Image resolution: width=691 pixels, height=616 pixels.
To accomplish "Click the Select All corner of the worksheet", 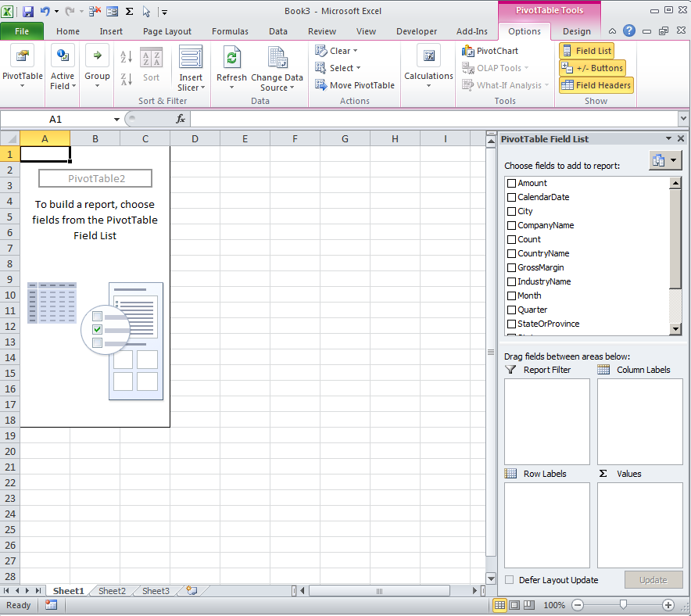I will click(x=10, y=139).
